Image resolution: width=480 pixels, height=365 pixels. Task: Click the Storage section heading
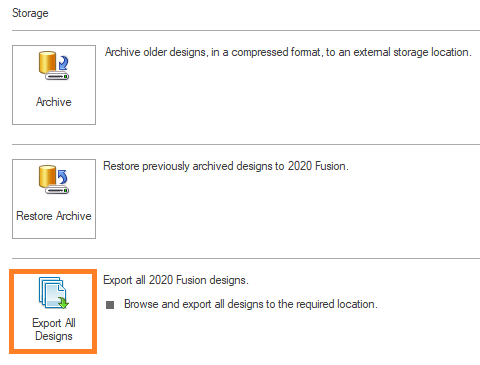(x=30, y=13)
